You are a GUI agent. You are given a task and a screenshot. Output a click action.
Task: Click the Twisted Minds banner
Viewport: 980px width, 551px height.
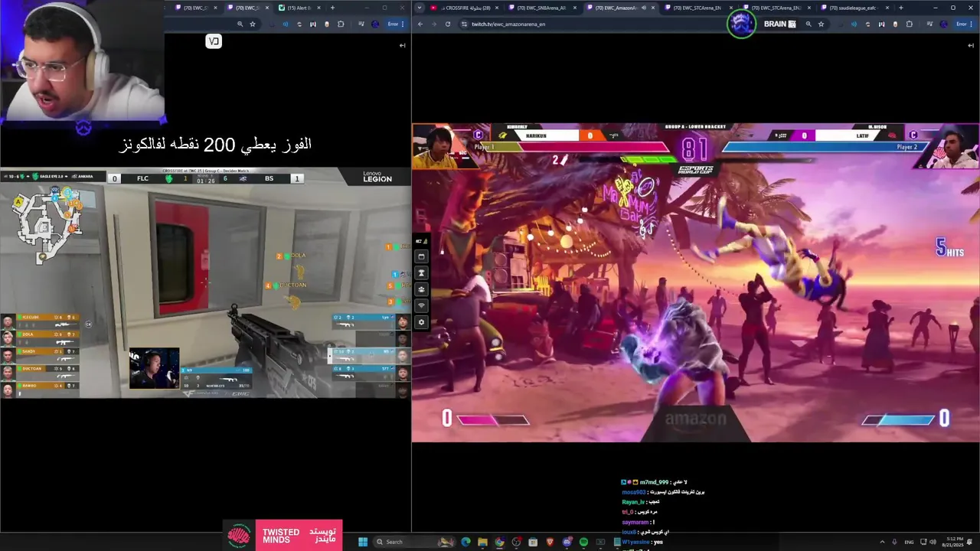(x=283, y=535)
